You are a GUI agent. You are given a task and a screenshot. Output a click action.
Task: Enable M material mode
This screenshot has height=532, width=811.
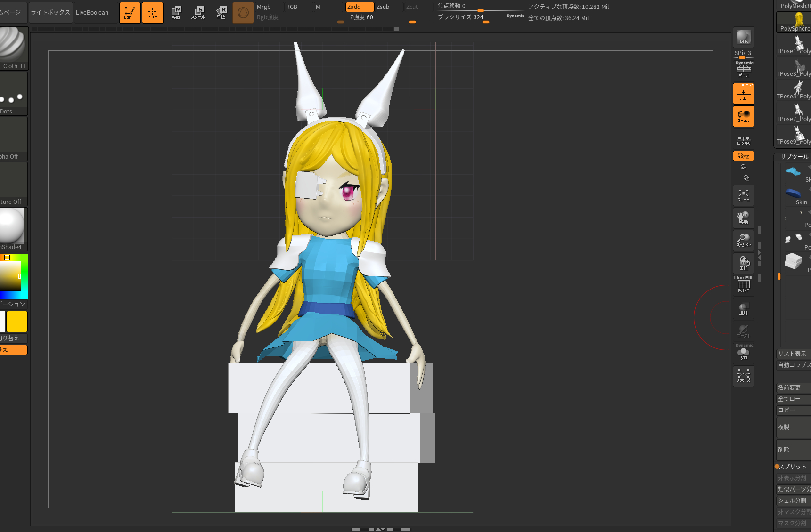[x=328, y=7]
